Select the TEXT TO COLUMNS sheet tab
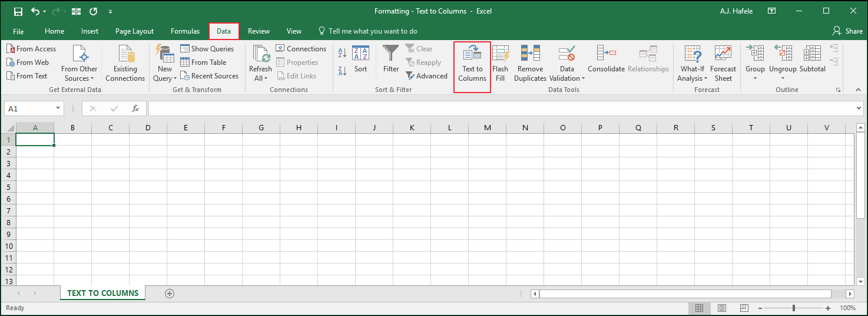868x316 pixels. point(103,293)
